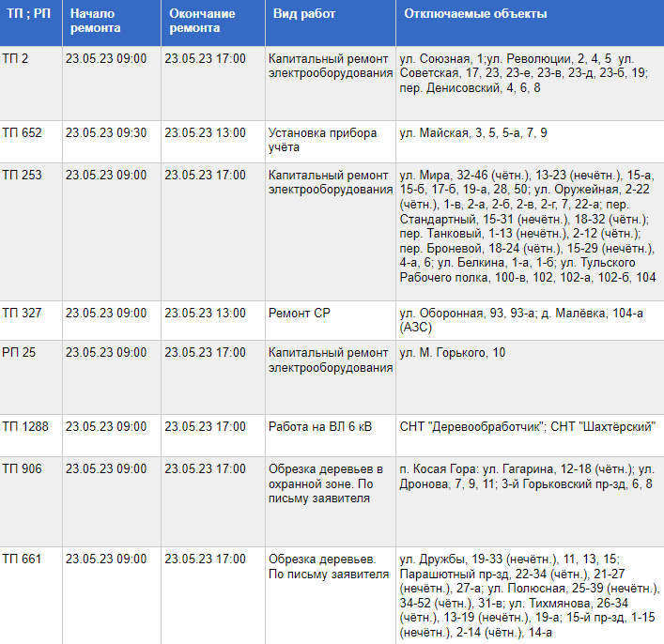664x644 pixels.
Task: Click the 'РП 25' cell
Action: pyautogui.click(x=20, y=352)
